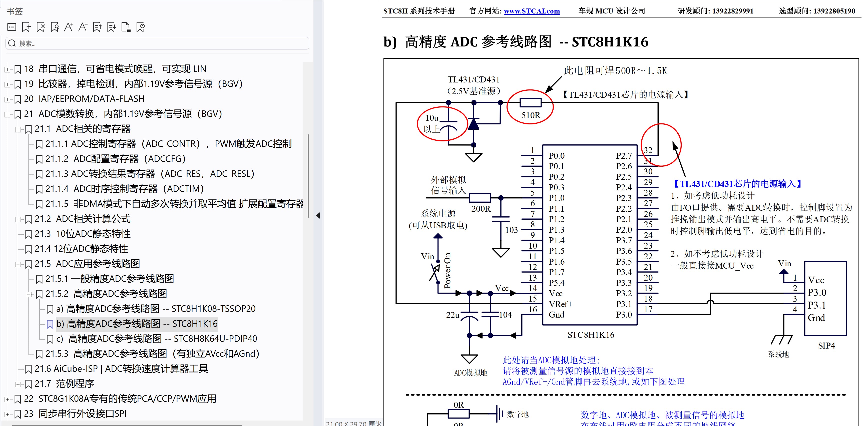Open bookmark c) STC8H8K64U-PDIP40

point(157,339)
